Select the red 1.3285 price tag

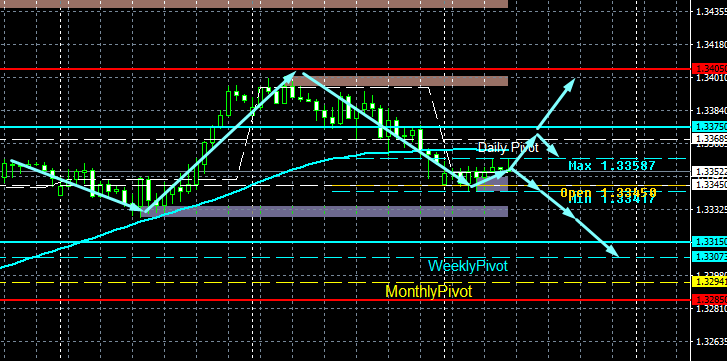709,300
